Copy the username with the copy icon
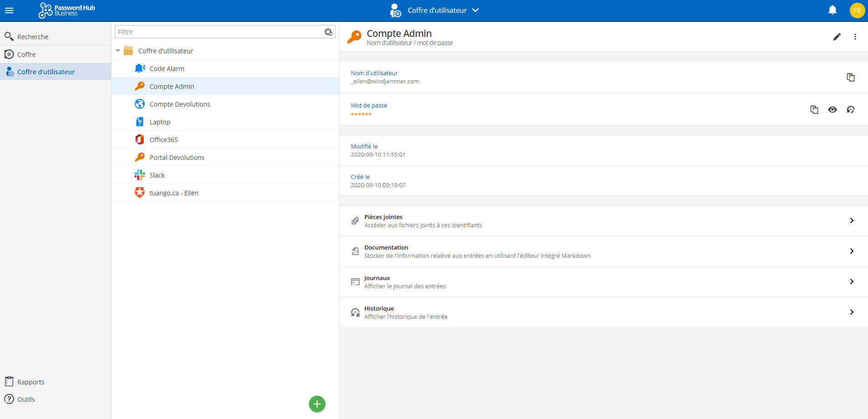 (x=850, y=77)
